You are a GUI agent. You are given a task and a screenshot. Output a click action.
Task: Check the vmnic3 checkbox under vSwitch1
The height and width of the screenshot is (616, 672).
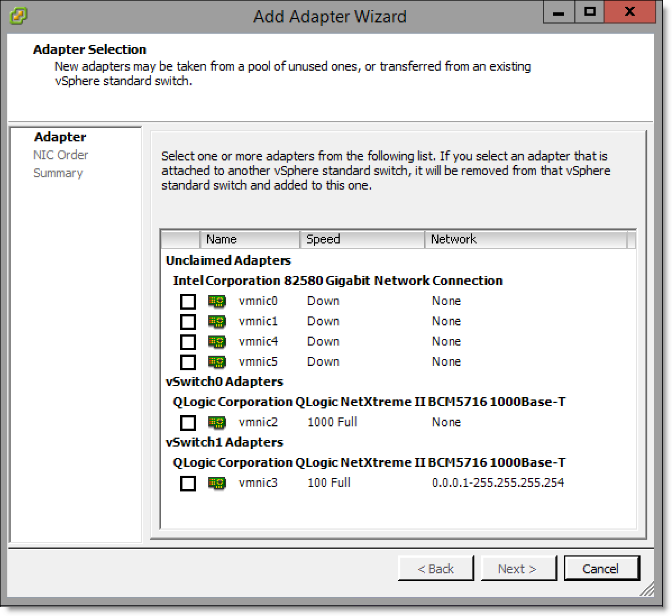pyautogui.click(x=188, y=484)
